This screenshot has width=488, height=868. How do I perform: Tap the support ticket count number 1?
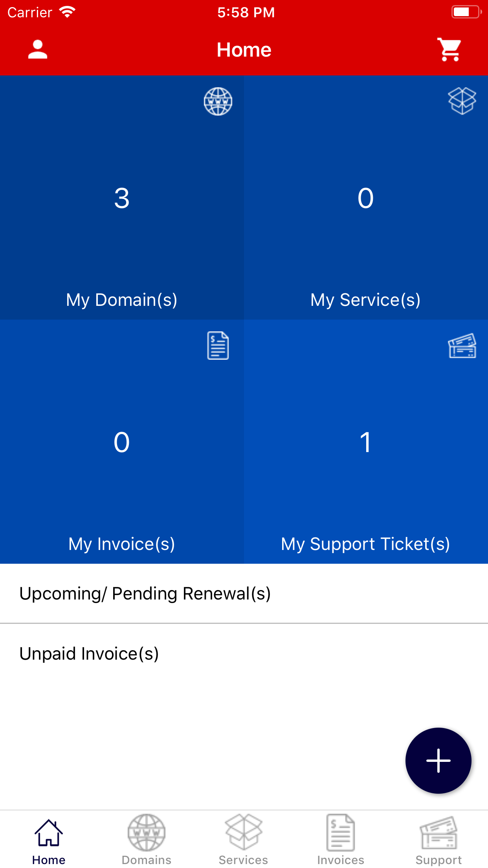tap(365, 442)
